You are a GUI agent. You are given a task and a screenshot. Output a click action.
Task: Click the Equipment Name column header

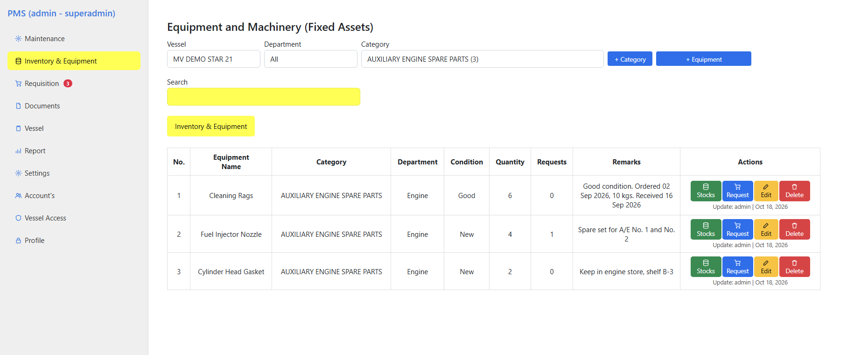point(231,162)
